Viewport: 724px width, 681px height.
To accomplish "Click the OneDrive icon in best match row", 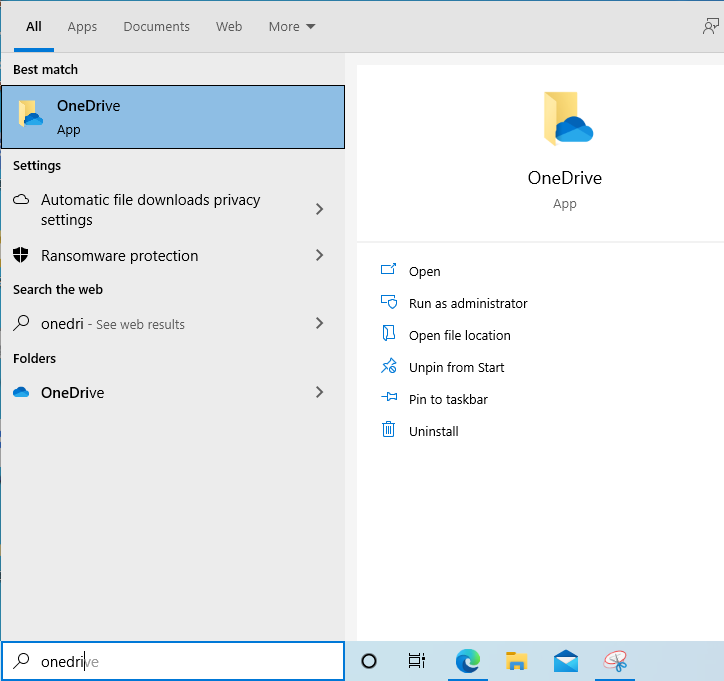I will pyautogui.click(x=30, y=114).
